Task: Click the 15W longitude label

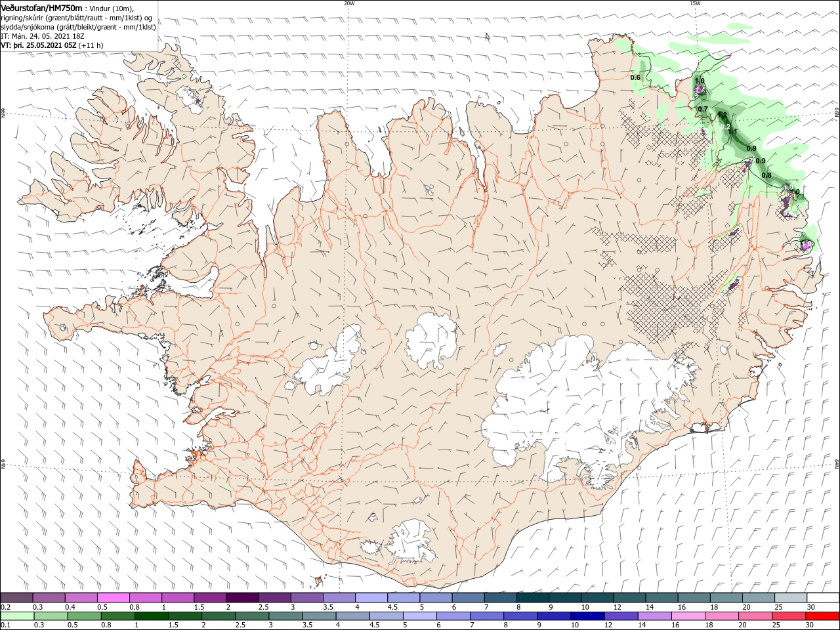Action: pyautogui.click(x=696, y=3)
